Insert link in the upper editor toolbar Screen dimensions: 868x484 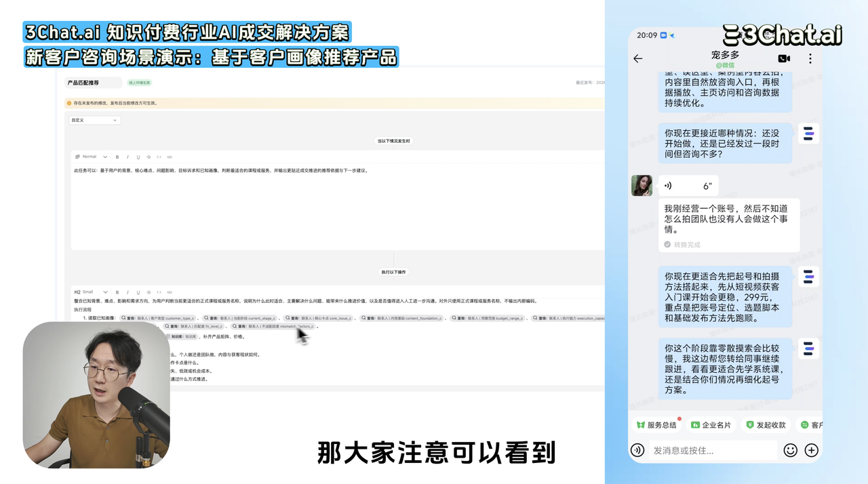click(x=170, y=157)
